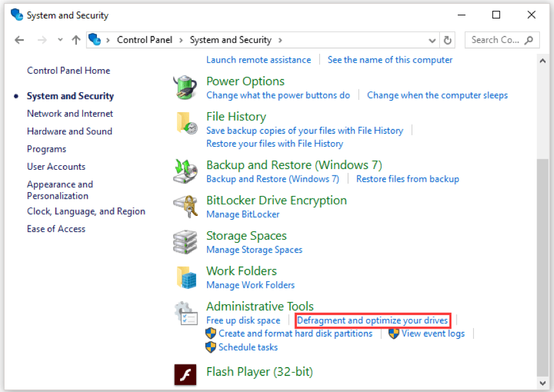Click Defragment and optimize your drives
The height and width of the screenshot is (392, 554).
373,320
